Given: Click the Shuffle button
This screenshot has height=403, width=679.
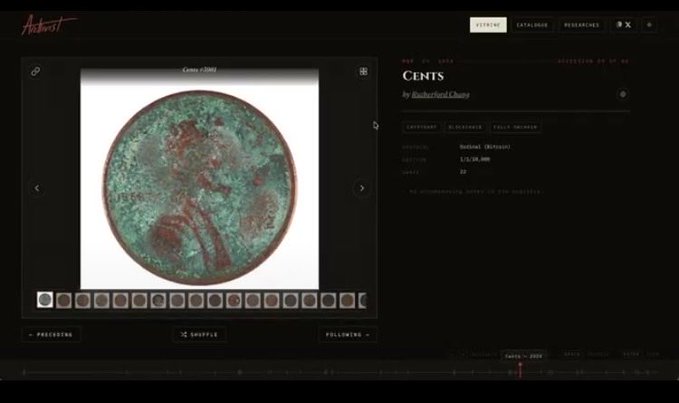Looking at the screenshot, I should (200, 335).
